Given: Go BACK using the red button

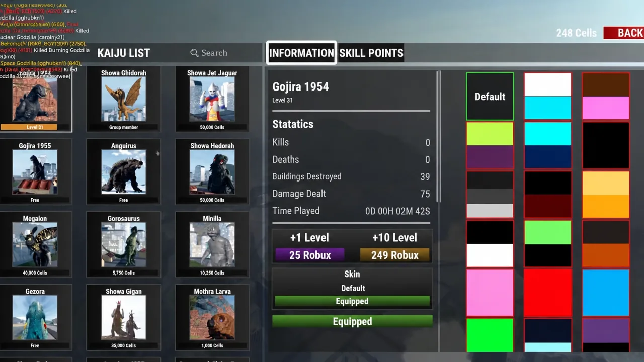Looking at the screenshot, I should pyautogui.click(x=624, y=33).
